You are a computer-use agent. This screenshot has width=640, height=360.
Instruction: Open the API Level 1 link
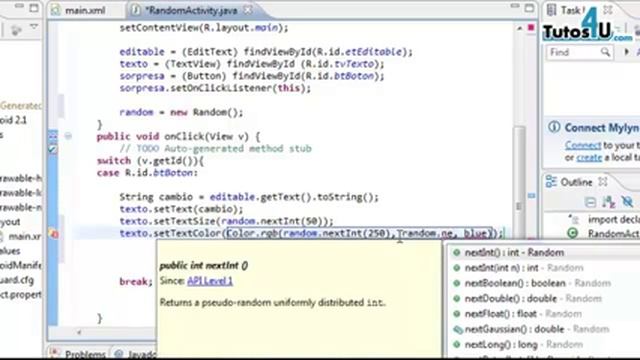point(210,281)
